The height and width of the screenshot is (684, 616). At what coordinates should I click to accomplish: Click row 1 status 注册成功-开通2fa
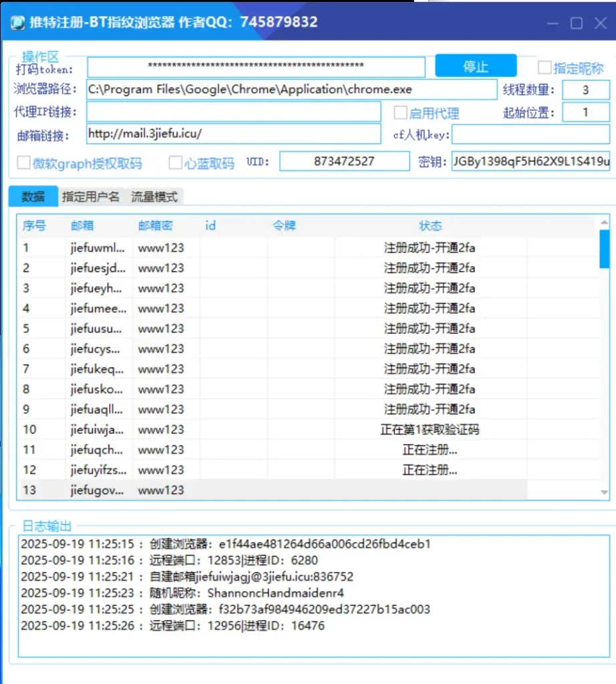pos(430,248)
